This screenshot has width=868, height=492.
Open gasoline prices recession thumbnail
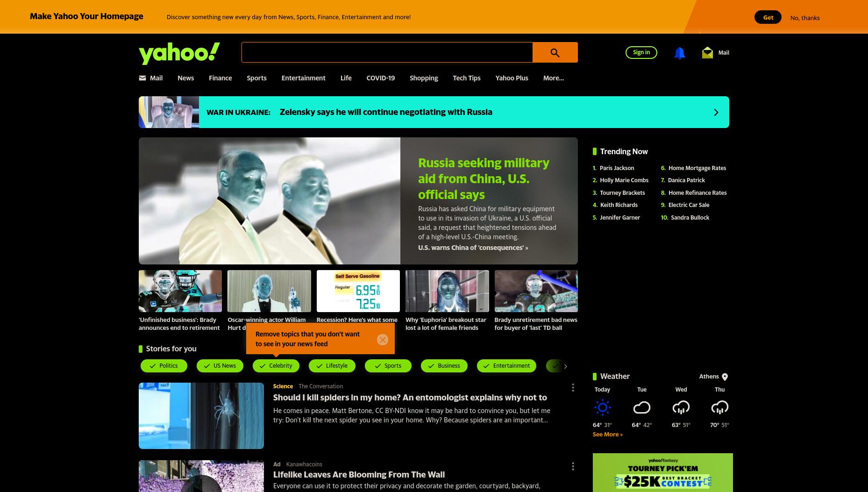[358, 291]
